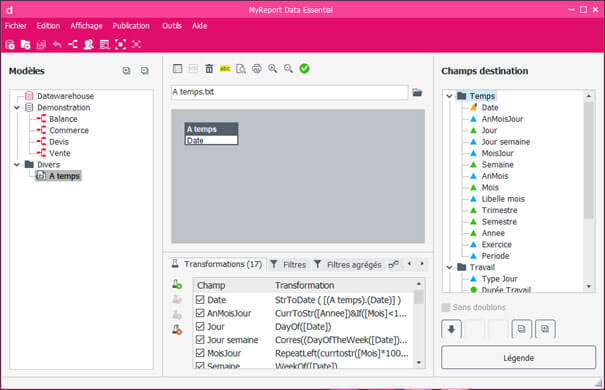
Task: Open the Publication menu
Action: [x=131, y=26]
